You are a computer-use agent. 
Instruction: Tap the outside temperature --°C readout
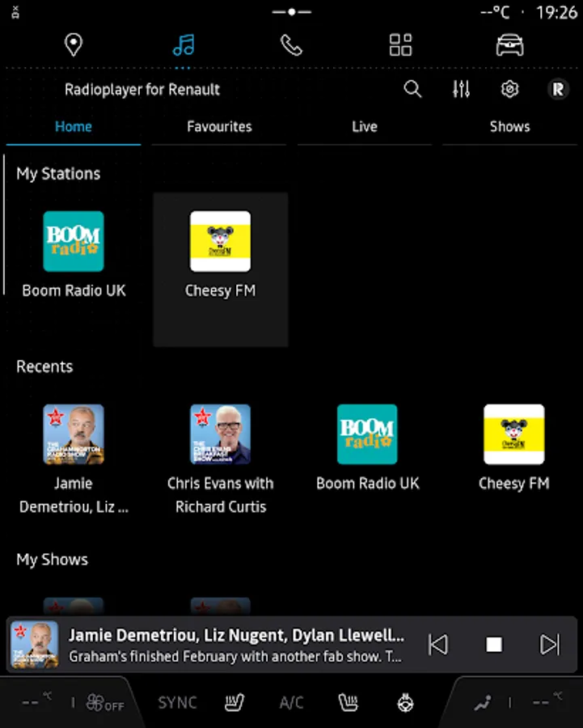[495, 12]
